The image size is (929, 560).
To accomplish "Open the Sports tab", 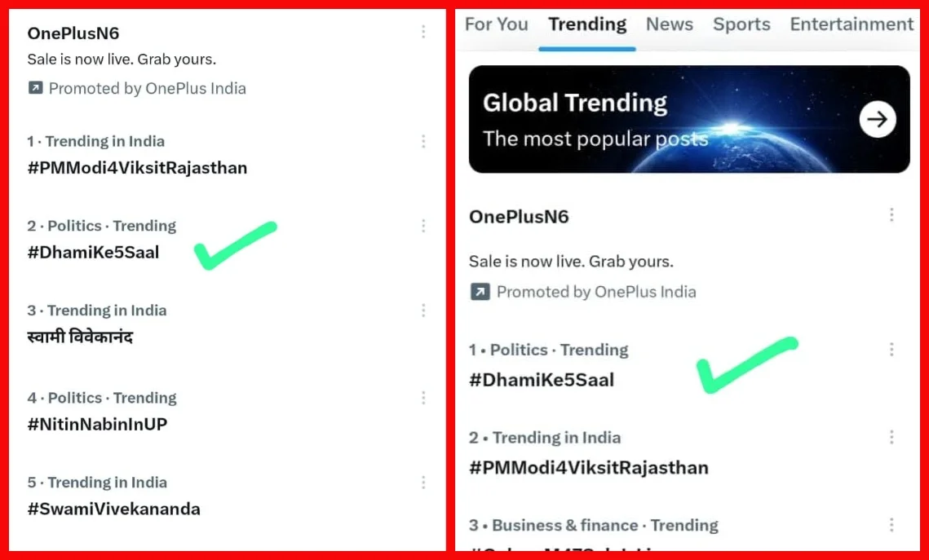I will (x=741, y=24).
